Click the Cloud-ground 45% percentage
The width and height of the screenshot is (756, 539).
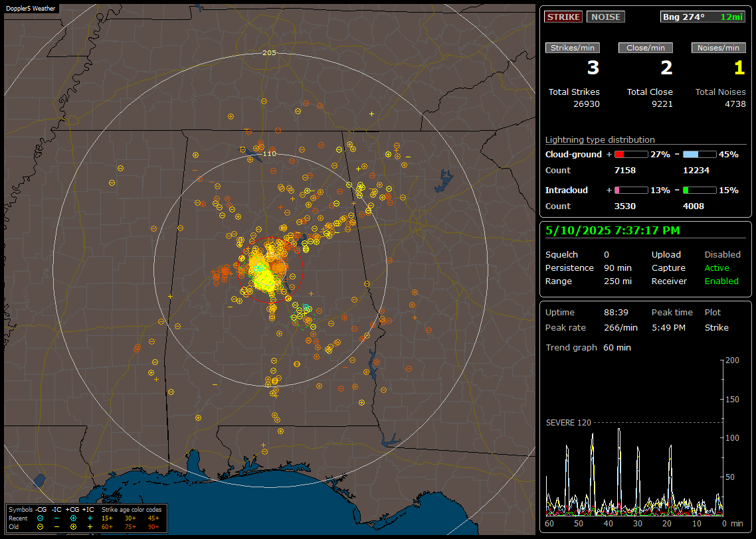coord(729,155)
